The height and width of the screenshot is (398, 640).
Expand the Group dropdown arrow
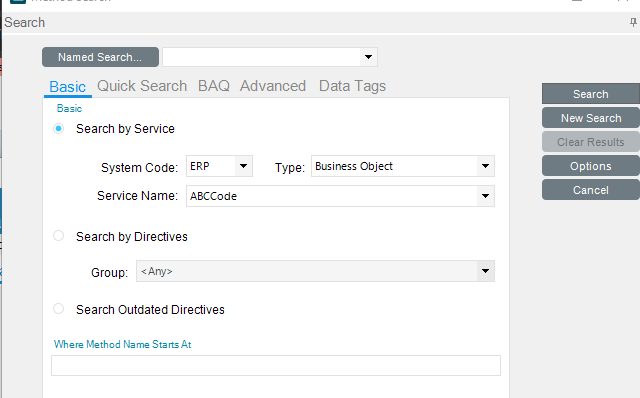[x=485, y=271]
